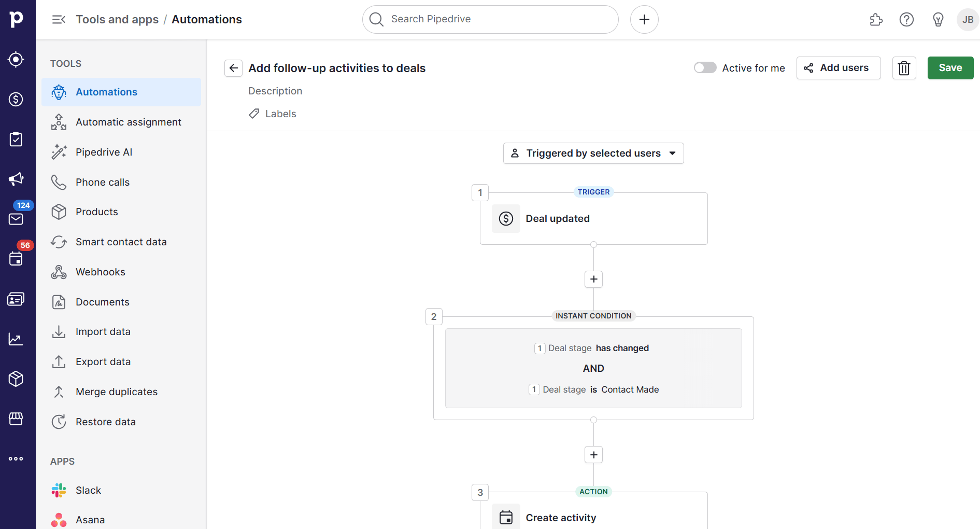
Task: Click the Add users button
Action: pos(838,67)
